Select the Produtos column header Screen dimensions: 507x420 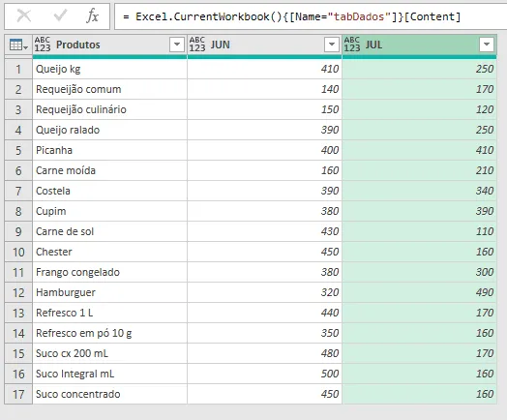click(x=110, y=45)
